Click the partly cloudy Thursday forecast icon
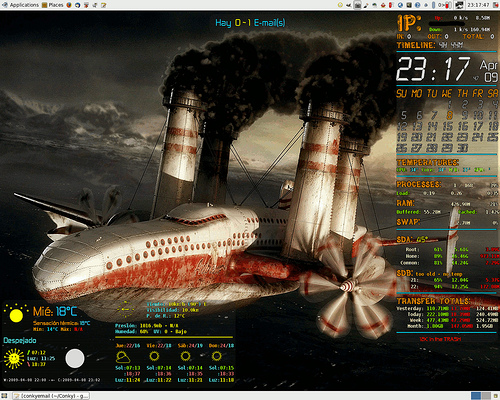Viewport: 500px width, 400px height. (x=123, y=357)
